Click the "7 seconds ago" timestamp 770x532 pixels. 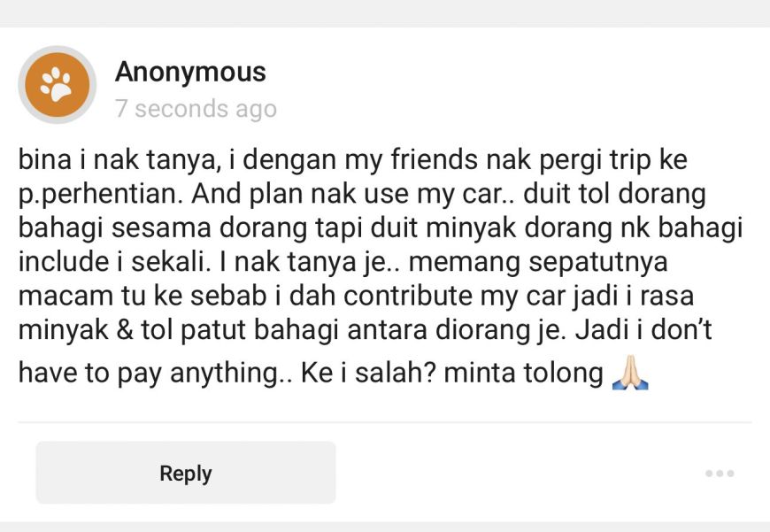click(196, 109)
